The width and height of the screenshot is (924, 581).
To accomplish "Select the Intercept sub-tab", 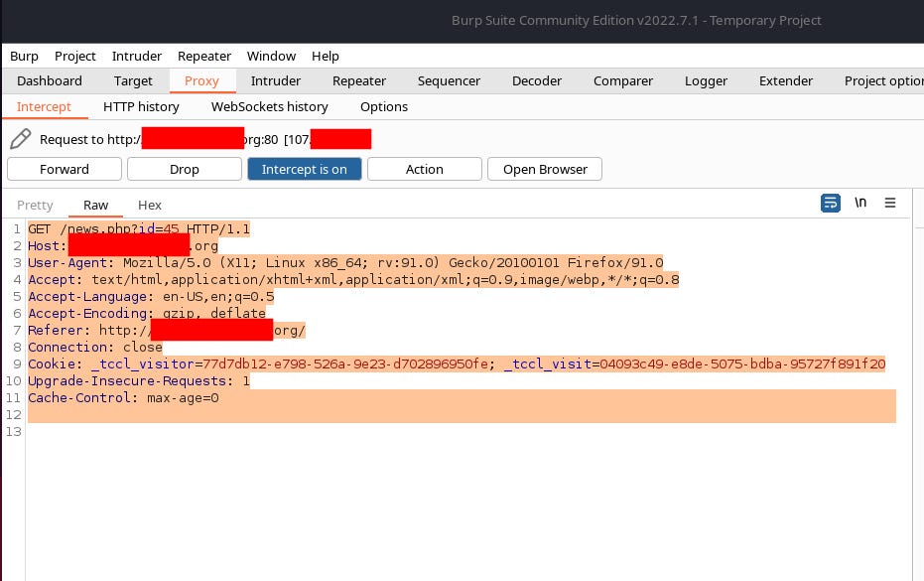I will 45,106.
